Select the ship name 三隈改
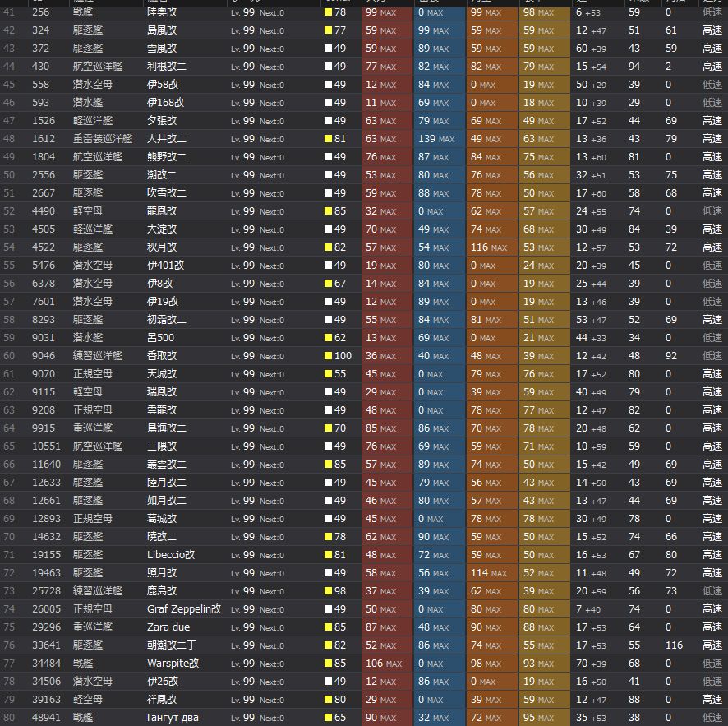The height and width of the screenshot is (726, 728). tap(162, 446)
